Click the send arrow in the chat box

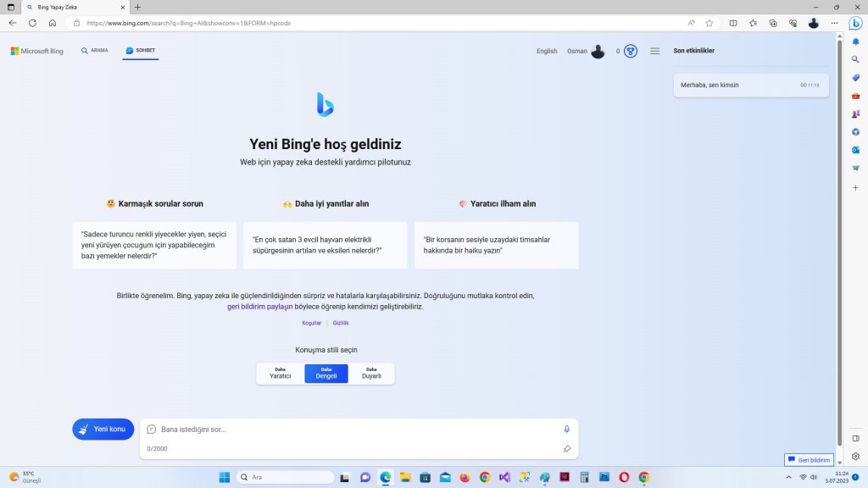(567, 448)
